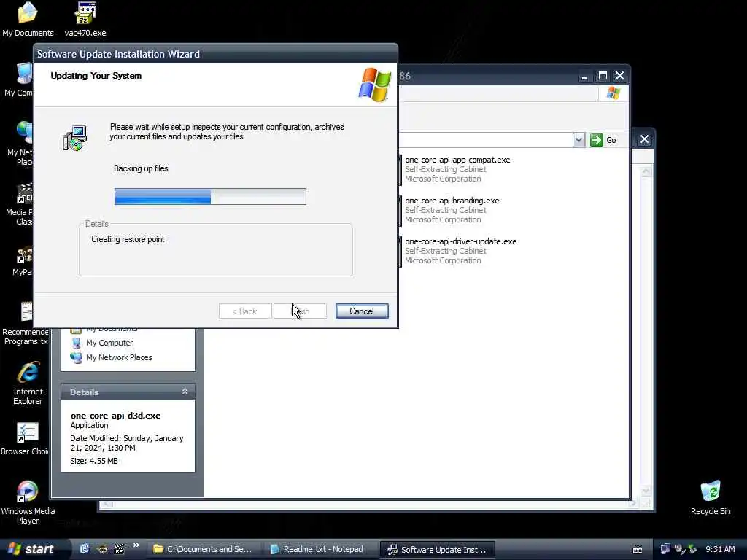Open the Recommended Programs text file icon

26,323
